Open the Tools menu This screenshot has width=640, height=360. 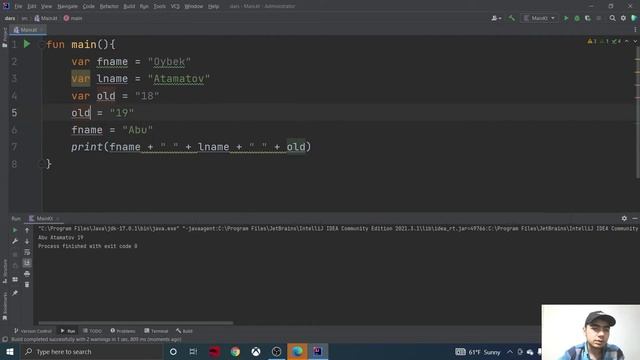[x=160, y=7]
